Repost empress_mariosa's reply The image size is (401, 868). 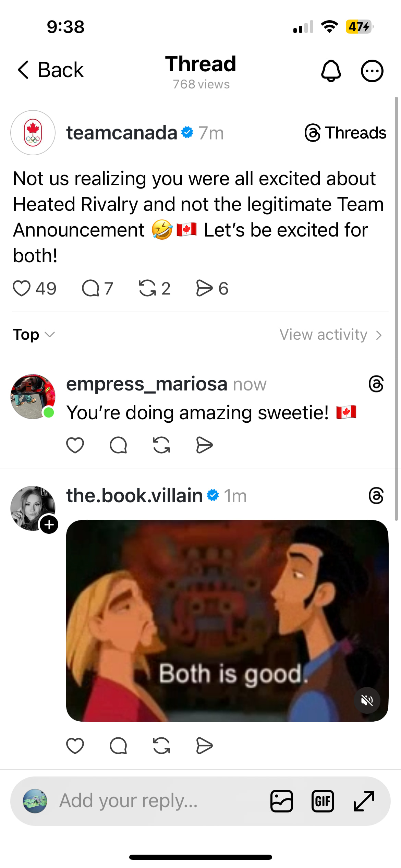[161, 445]
